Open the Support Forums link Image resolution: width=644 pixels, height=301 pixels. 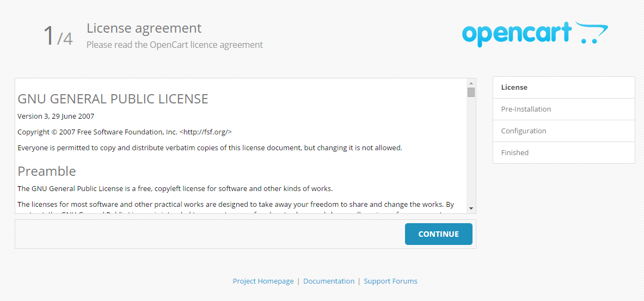tap(390, 281)
